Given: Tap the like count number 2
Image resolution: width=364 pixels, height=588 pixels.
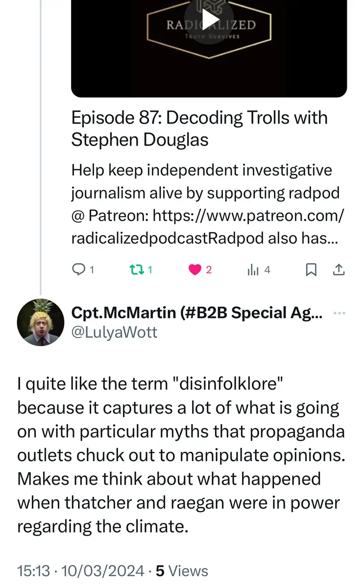Looking at the screenshot, I should click(x=209, y=269).
